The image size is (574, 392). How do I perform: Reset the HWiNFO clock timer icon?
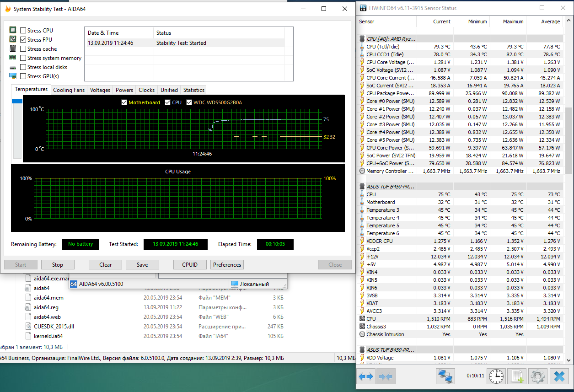tap(496, 376)
